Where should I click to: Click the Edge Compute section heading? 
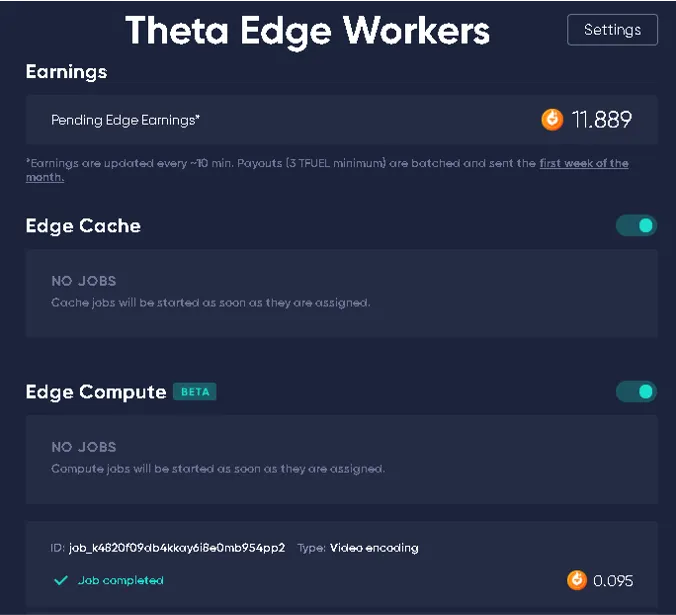point(96,392)
